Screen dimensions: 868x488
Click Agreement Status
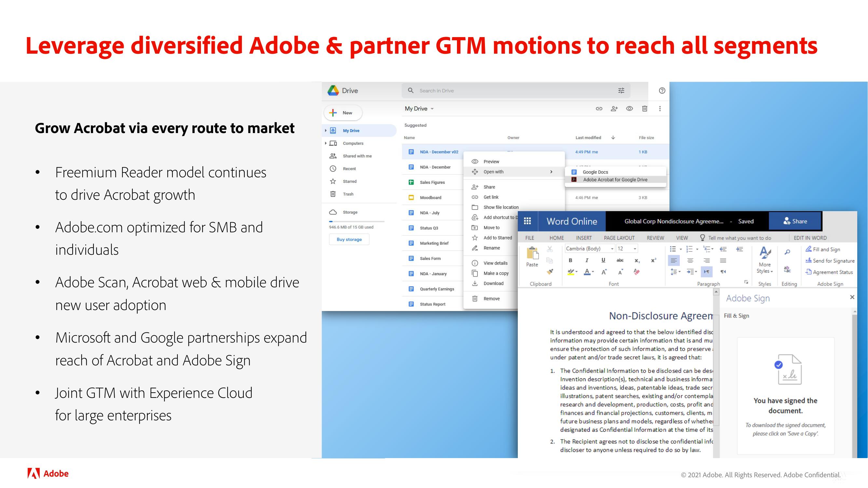click(x=829, y=272)
